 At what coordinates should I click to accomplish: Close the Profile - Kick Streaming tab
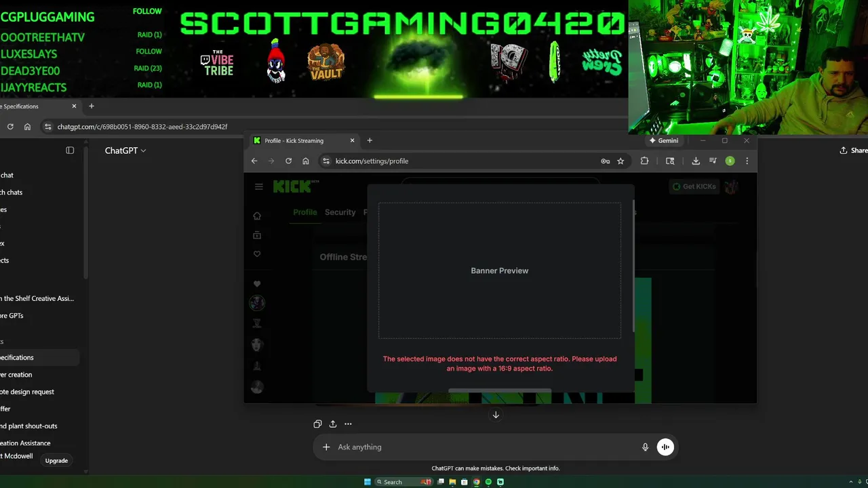pos(352,140)
